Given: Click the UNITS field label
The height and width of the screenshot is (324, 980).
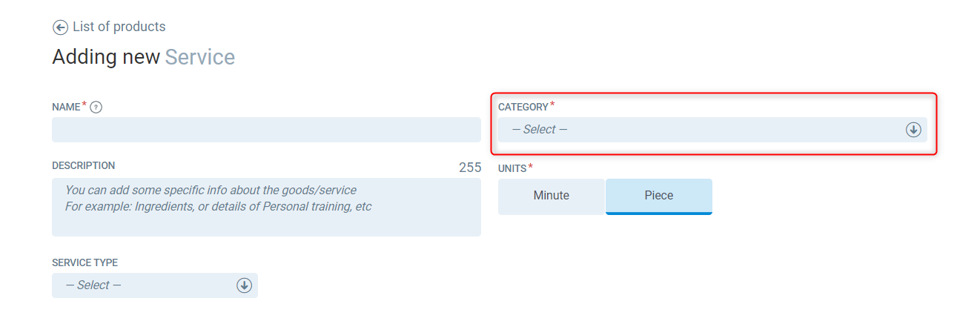Looking at the screenshot, I should 512,168.
